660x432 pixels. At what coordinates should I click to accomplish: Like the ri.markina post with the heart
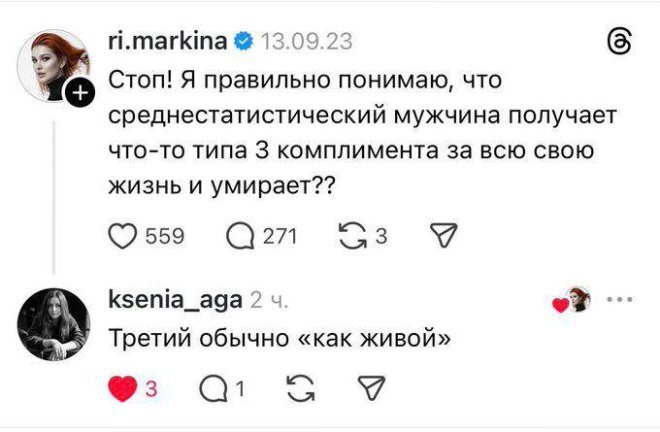point(121,236)
